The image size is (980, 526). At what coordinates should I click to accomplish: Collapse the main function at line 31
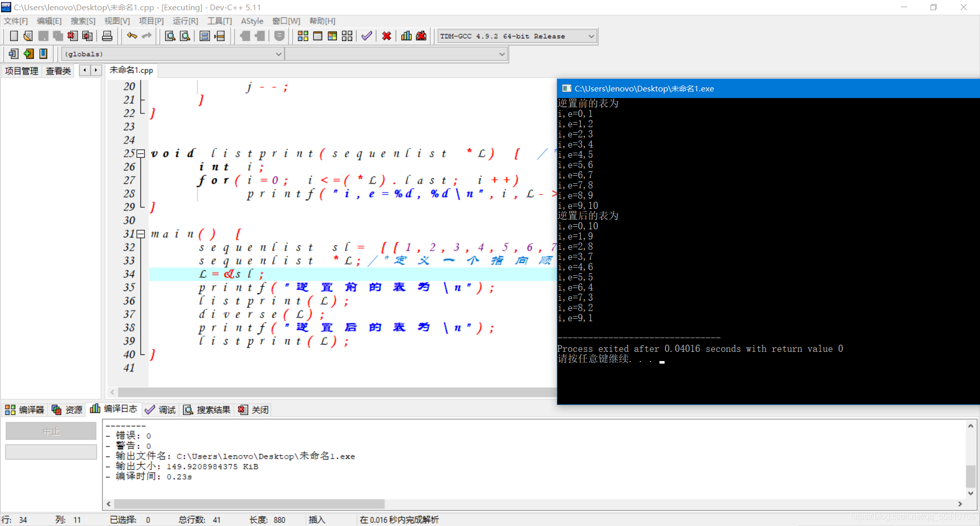[x=141, y=234]
